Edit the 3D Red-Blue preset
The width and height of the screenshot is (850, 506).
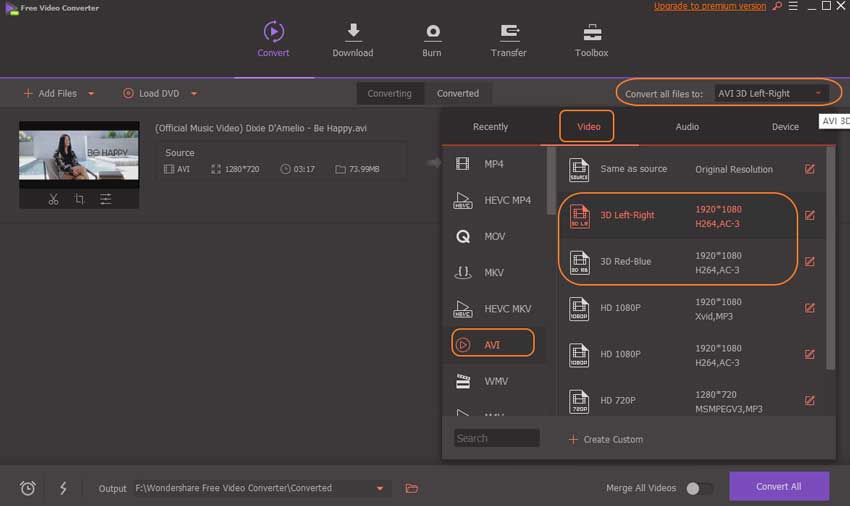tap(809, 261)
